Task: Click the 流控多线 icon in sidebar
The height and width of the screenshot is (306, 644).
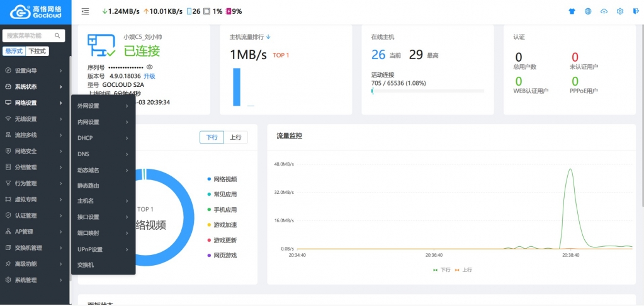Action: pyautogui.click(x=8, y=135)
